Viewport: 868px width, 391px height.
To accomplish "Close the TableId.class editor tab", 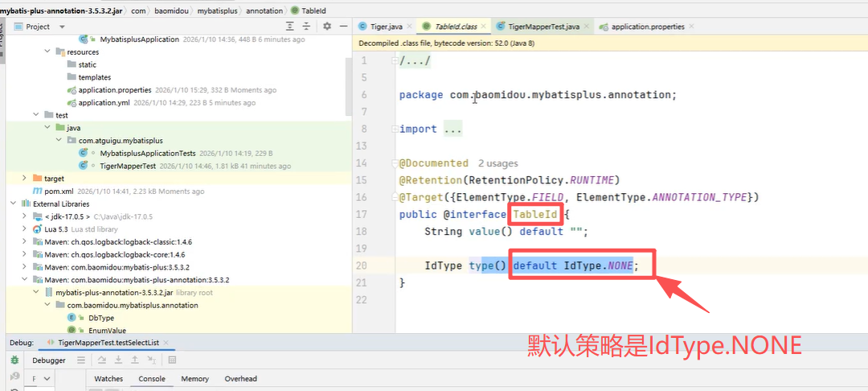I will (x=483, y=26).
